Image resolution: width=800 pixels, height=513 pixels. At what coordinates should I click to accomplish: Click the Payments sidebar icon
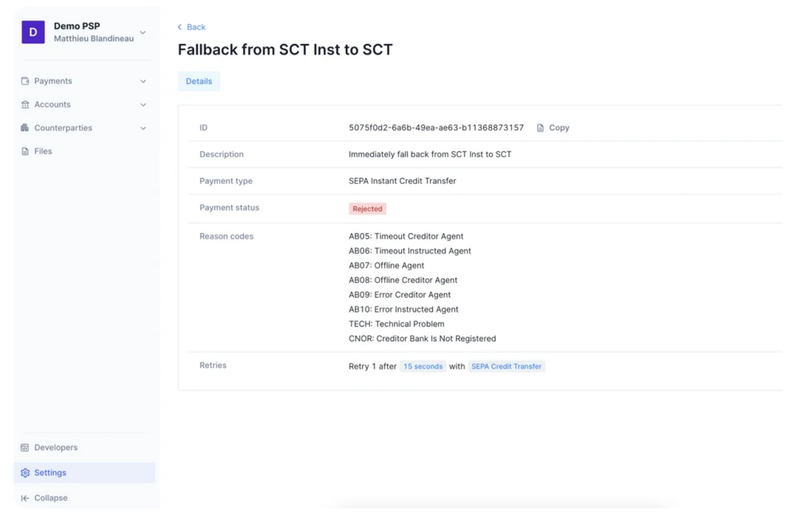tap(25, 81)
